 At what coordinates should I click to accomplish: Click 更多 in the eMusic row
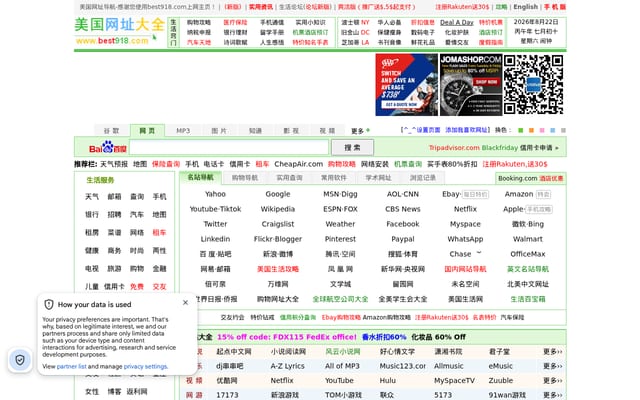point(552,366)
